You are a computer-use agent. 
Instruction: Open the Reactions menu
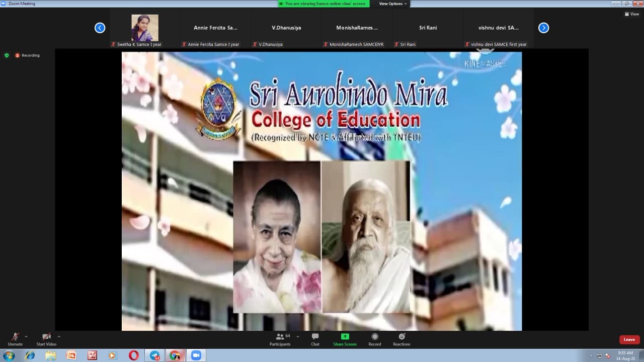click(401, 339)
